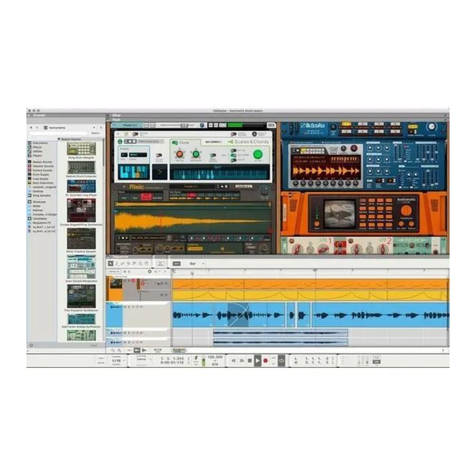Click the large green button on Scales & Chords

[258, 154]
